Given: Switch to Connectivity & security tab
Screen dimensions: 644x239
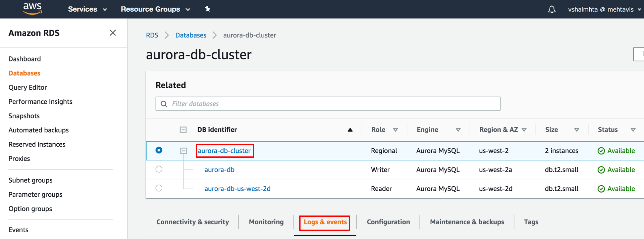Looking at the screenshot, I should [193, 222].
